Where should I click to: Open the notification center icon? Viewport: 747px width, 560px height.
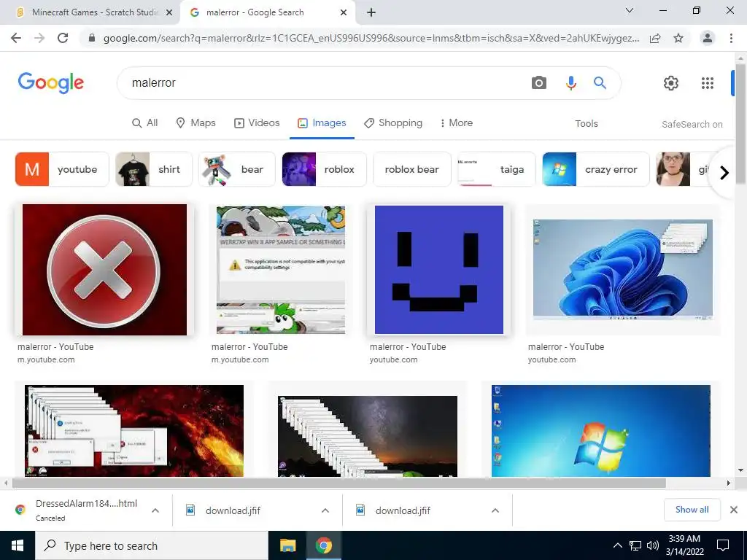point(723,545)
